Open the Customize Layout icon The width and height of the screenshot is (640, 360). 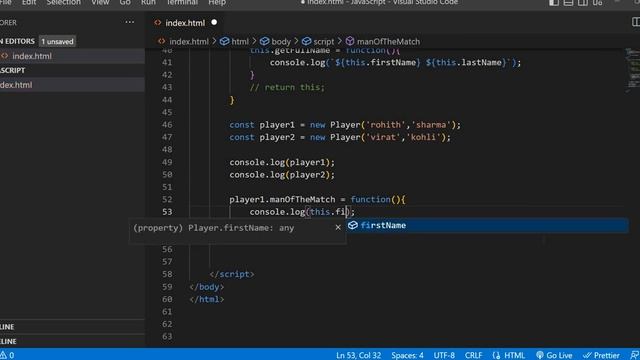598,2
